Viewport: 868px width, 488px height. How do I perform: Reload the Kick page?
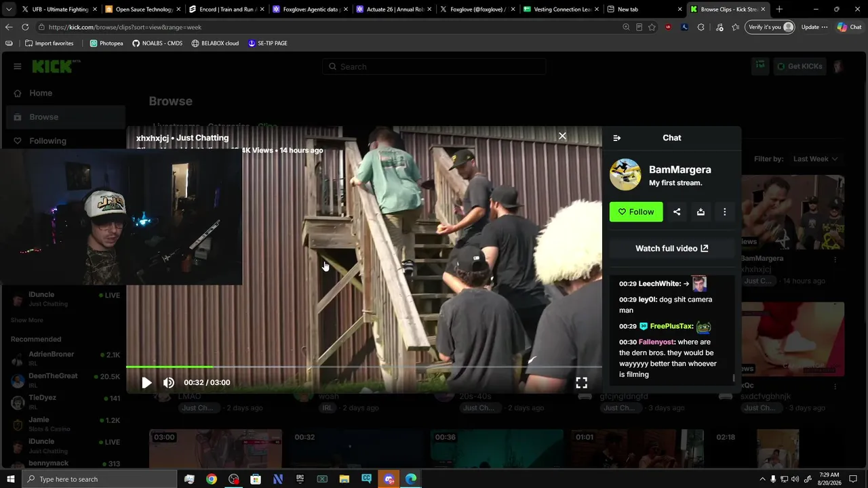[x=25, y=27]
